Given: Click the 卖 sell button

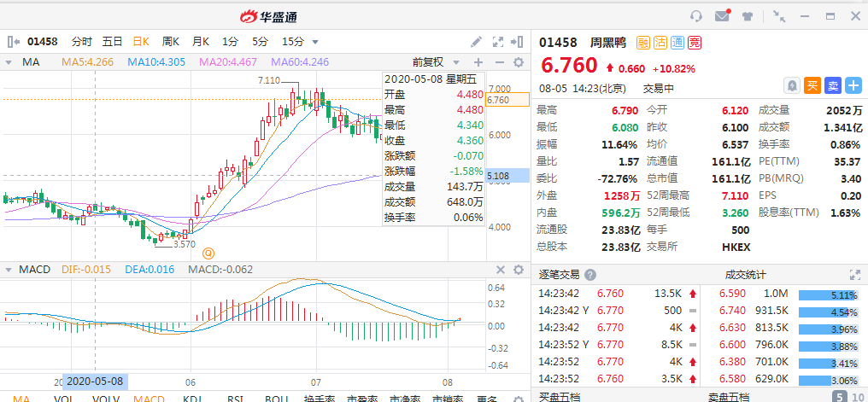Looking at the screenshot, I should pyautogui.click(x=833, y=85).
